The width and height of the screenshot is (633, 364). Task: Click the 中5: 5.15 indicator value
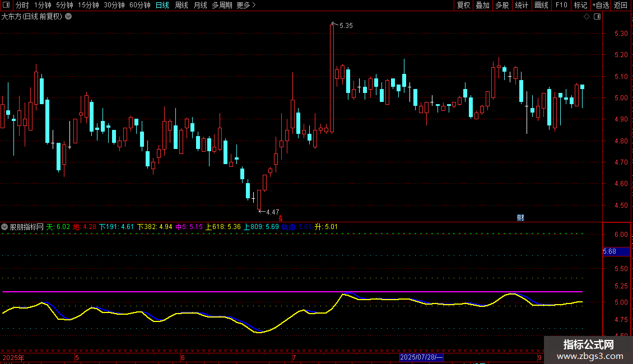point(189,227)
